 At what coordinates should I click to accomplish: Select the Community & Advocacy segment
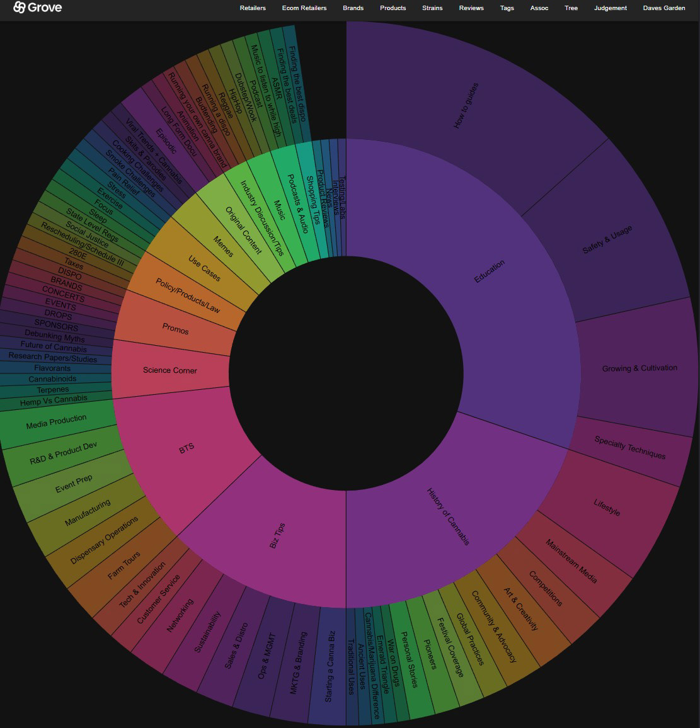pos(494,627)
